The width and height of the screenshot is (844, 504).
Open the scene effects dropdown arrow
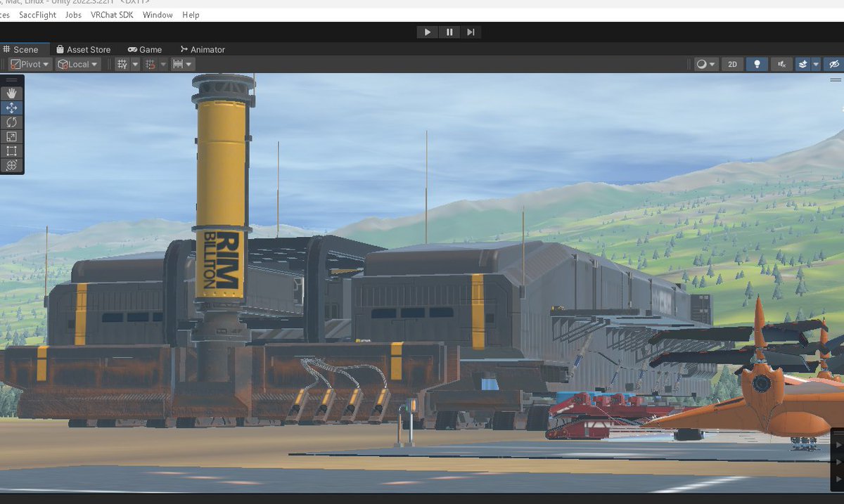point(816,64)
